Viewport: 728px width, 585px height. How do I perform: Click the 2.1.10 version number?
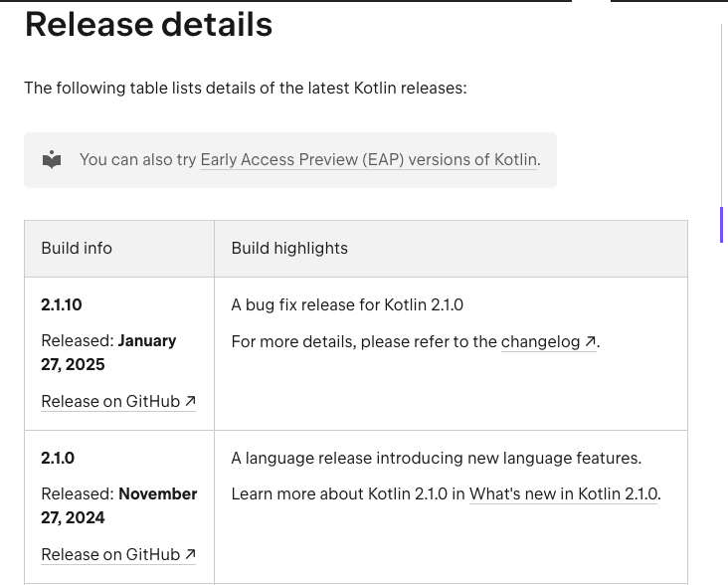pos(62,304)
